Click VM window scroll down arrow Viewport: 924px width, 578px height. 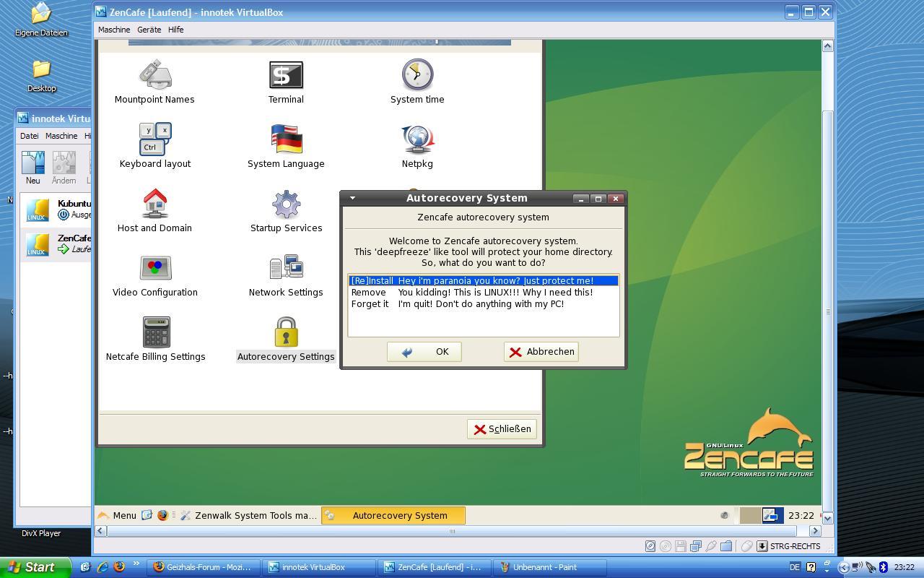click(827, 518)
